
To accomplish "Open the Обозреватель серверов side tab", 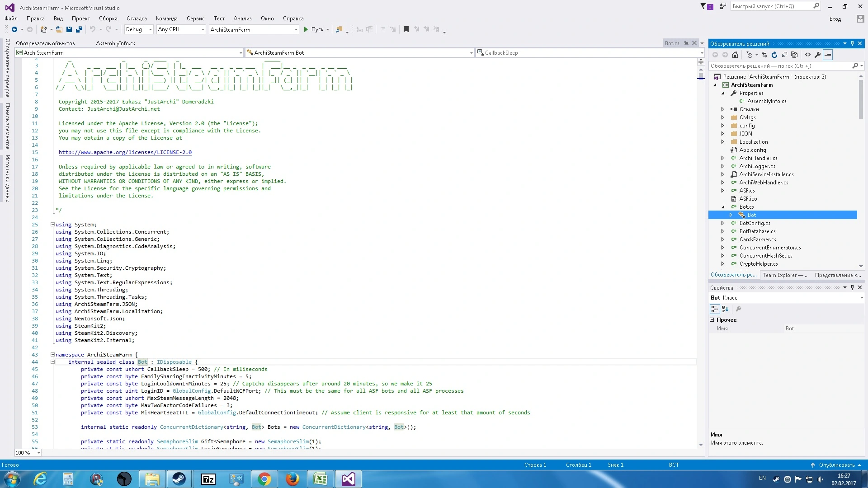I will tap(7, 68).
